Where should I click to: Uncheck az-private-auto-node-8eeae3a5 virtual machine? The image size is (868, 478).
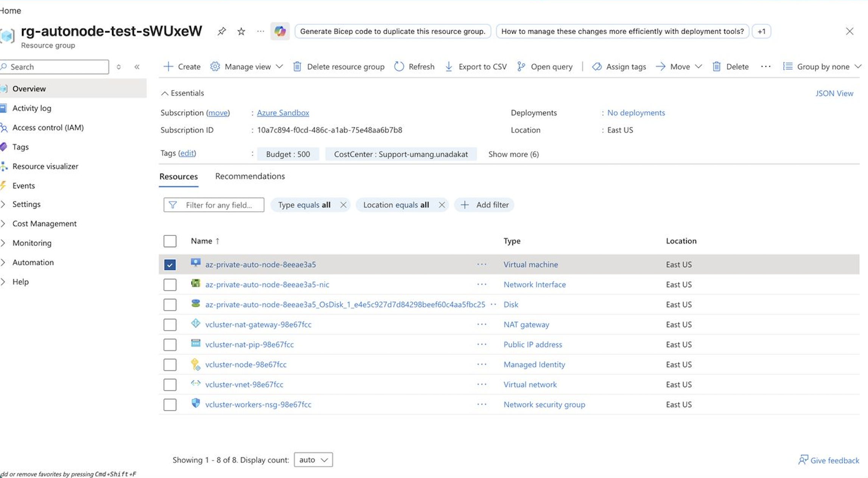point(170,265)
